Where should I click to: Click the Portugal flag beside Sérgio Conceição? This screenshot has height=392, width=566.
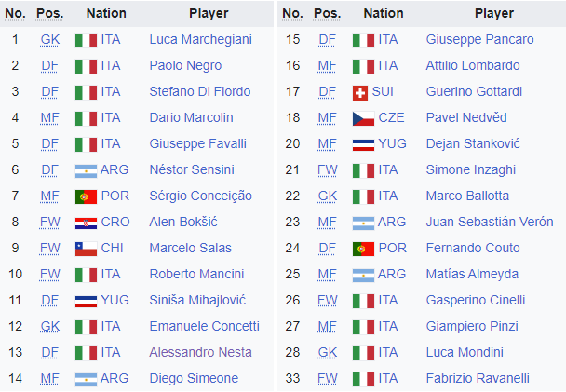[86, 196]
